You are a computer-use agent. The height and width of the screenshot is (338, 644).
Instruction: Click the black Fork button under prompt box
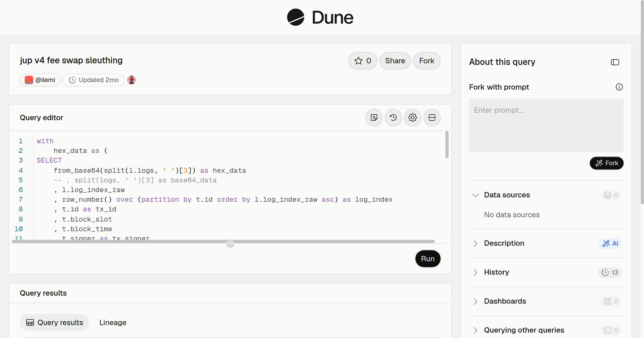pos(606,163)
